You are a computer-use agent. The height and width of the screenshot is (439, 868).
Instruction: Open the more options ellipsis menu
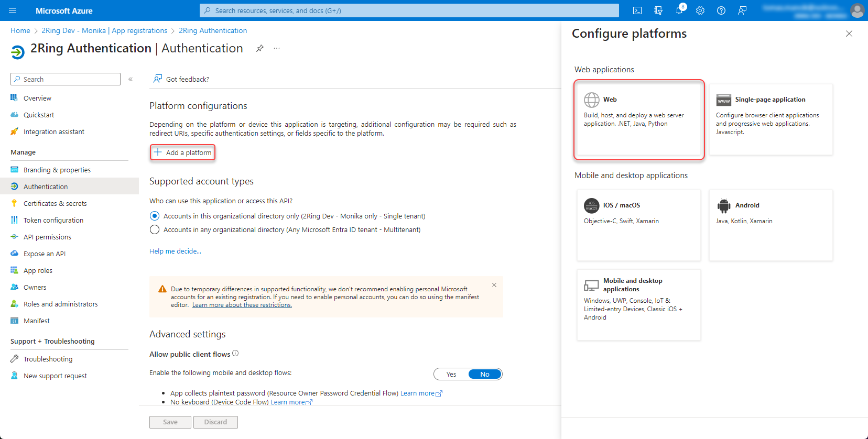coord(277,48)
